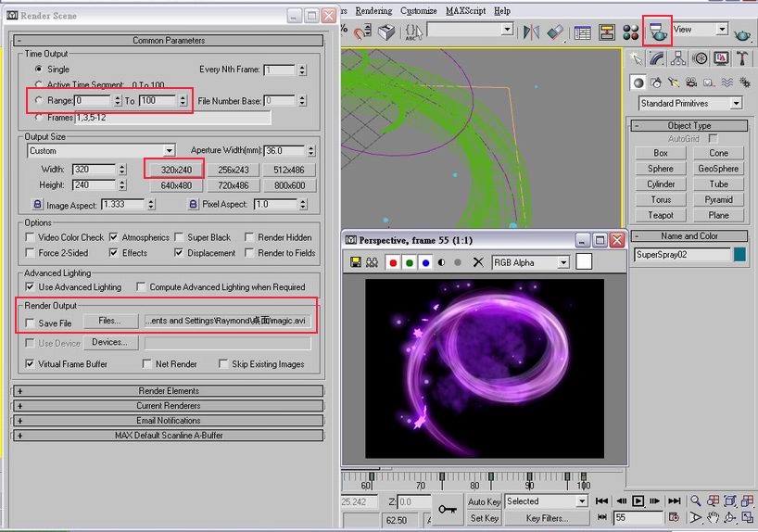
Task: Click the SuperSpray02 object color swatch
Action: coord(739,254)
